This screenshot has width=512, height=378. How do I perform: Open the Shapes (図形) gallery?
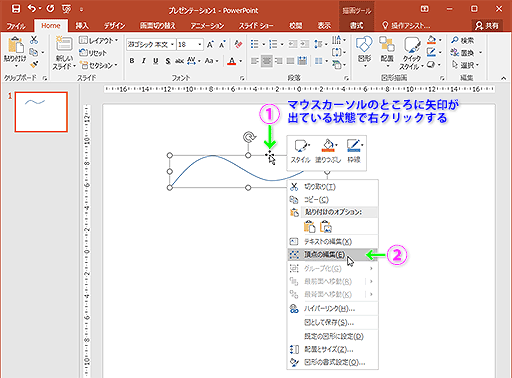[364, 51]
